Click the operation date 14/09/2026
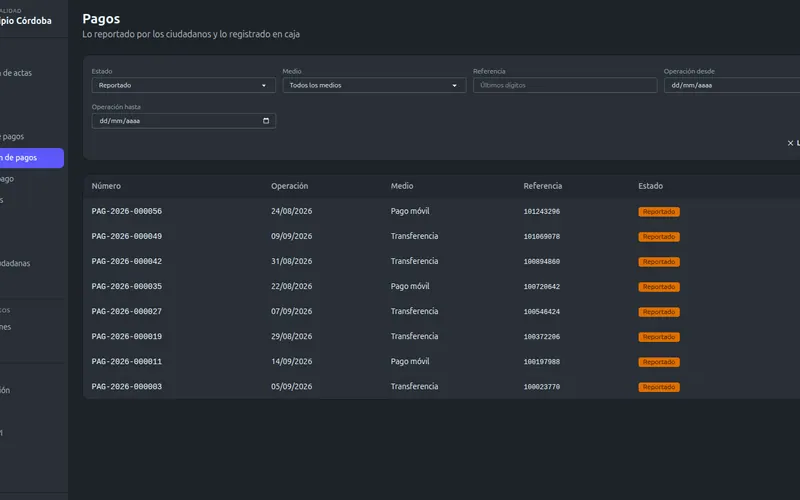Viewport: 800px width, 500px height. (x=291, y=361)
